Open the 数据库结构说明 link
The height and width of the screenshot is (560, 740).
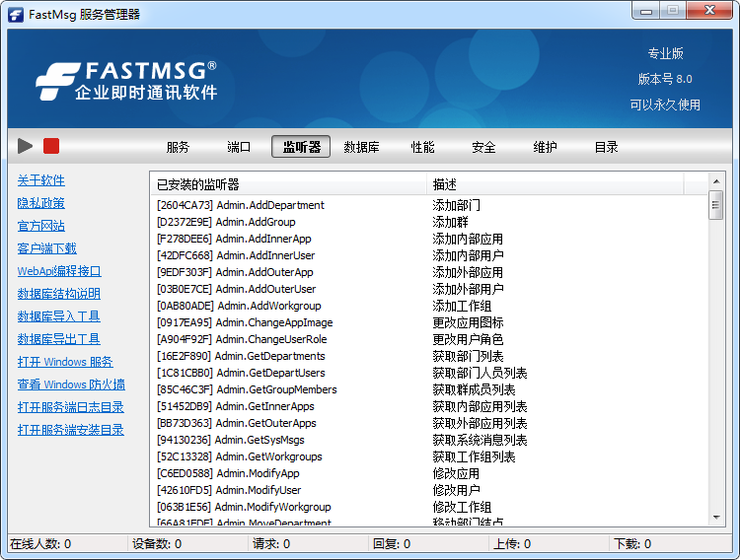59,294
